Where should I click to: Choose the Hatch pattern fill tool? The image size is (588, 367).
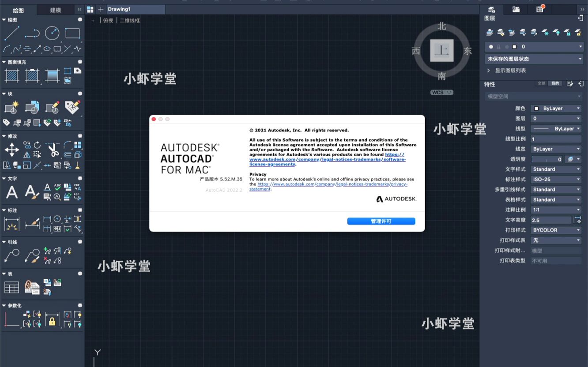11,76
